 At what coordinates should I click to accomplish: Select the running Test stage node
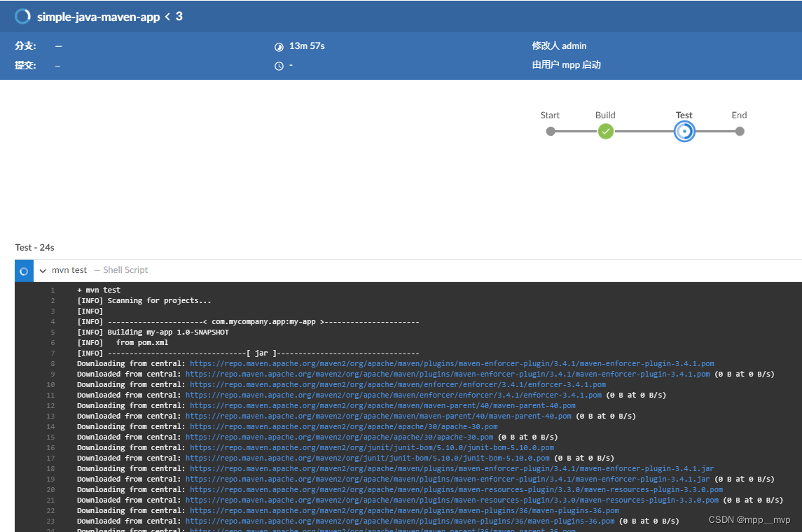(x=684, y=132)
